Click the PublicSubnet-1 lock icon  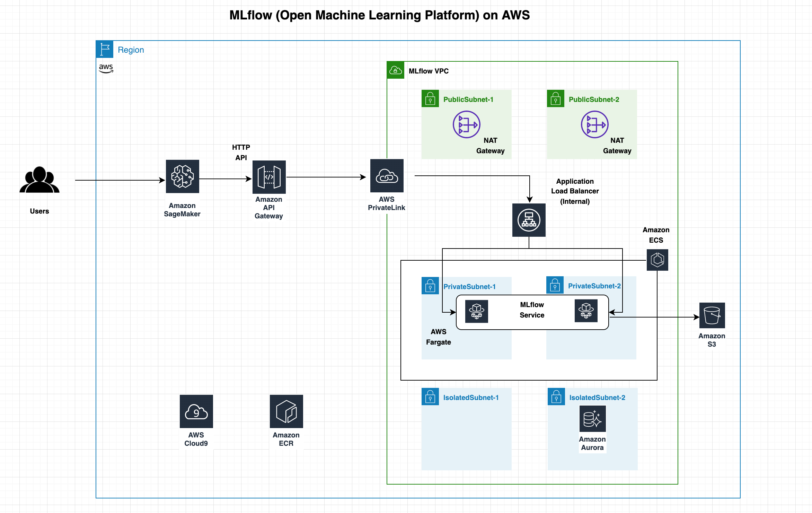pos(430,99)
